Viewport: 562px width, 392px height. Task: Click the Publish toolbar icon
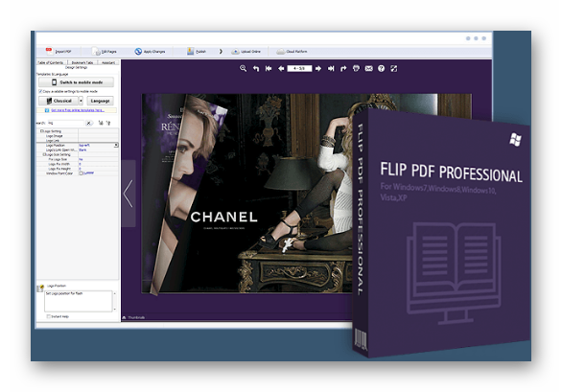click(190, 51)
